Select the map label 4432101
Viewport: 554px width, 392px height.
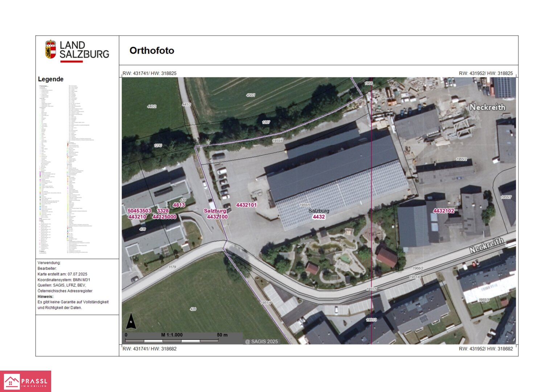pyautogui.click(x=246, y=205)
